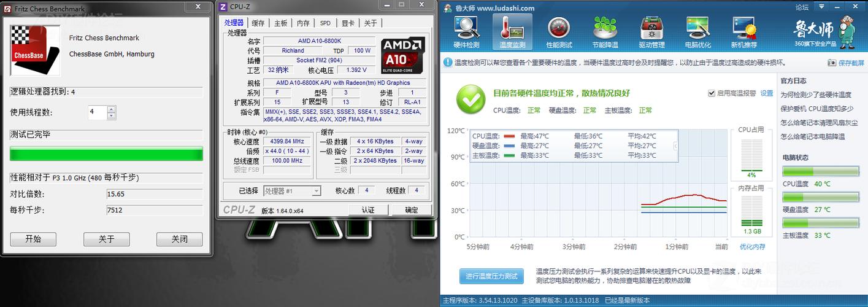Image resolution: width=868 pixels, height=307 pixels.
Task: Click the 已经是最新版本 status text
Action: point(627,301)
